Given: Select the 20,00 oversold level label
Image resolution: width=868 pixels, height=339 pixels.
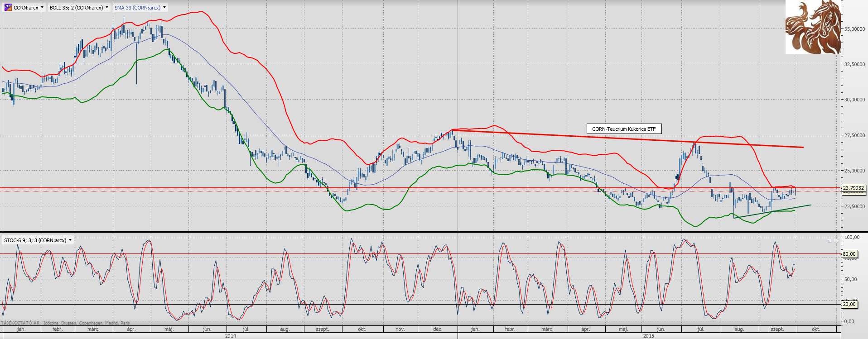Looking at the screenshot, I should [x=849, y=305].
